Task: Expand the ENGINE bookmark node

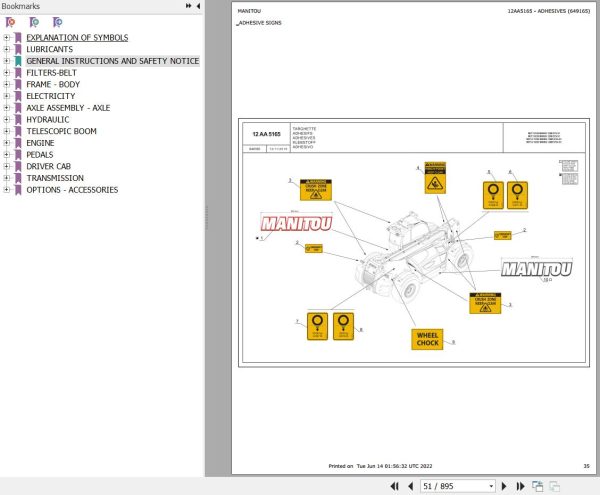Action: [x=6, y=143]
